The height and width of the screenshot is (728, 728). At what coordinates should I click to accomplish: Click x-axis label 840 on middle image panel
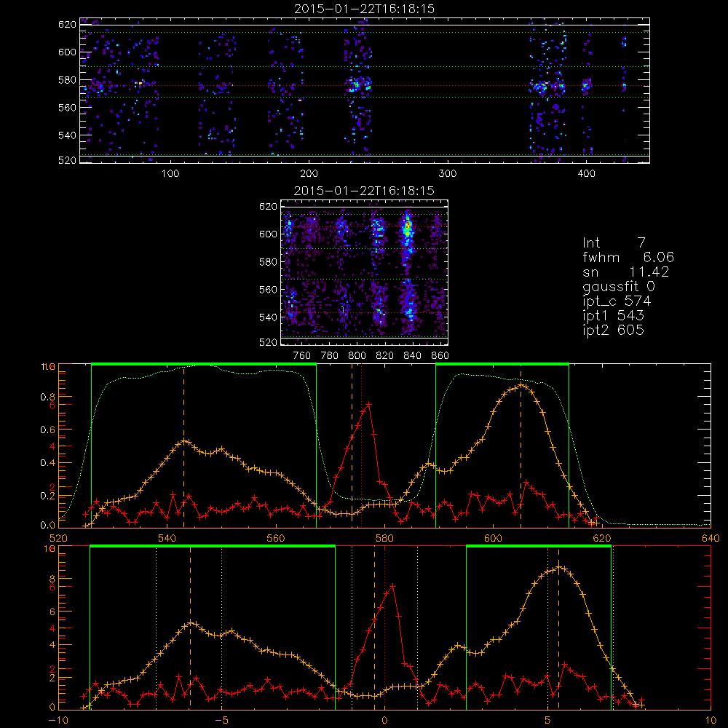(412, 356)
